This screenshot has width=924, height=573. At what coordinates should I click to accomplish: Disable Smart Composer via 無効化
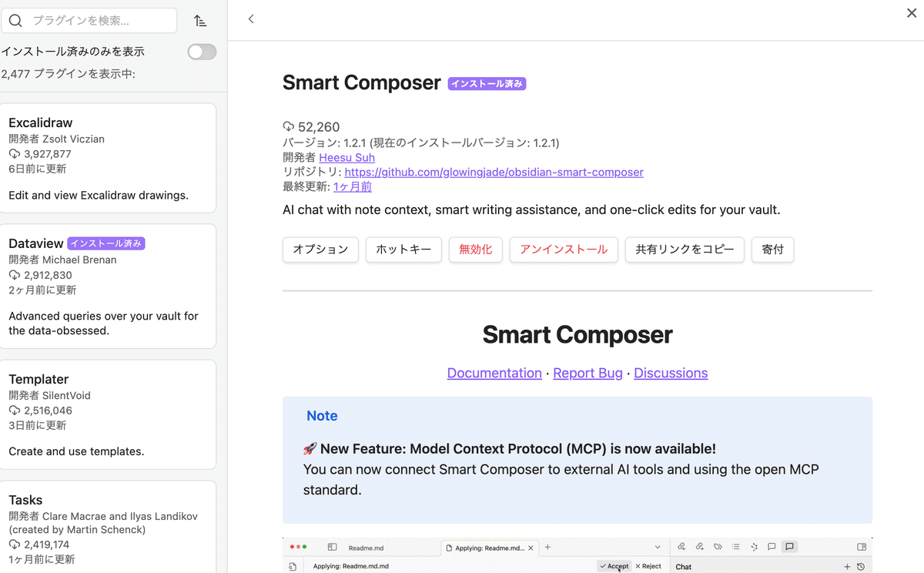click(475, 250)
